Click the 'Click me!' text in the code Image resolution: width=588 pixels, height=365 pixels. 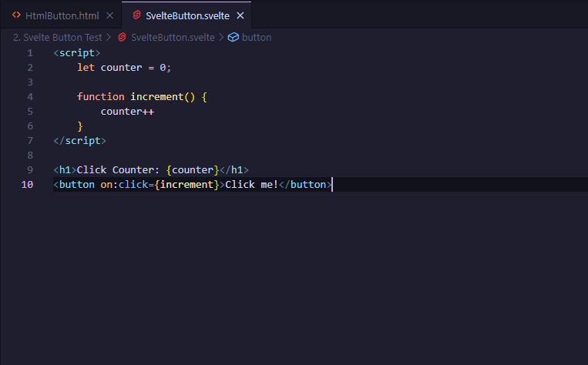tap(251, 185)
